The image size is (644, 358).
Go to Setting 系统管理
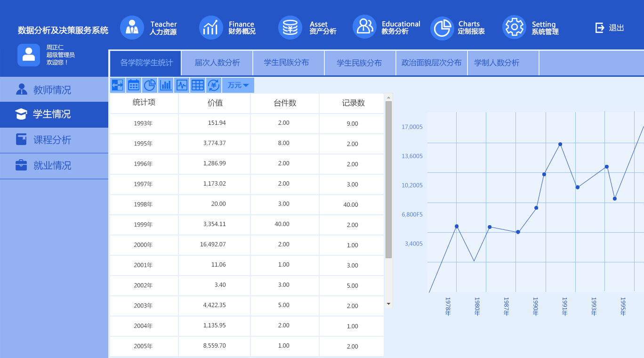click(x=531, y=28)
